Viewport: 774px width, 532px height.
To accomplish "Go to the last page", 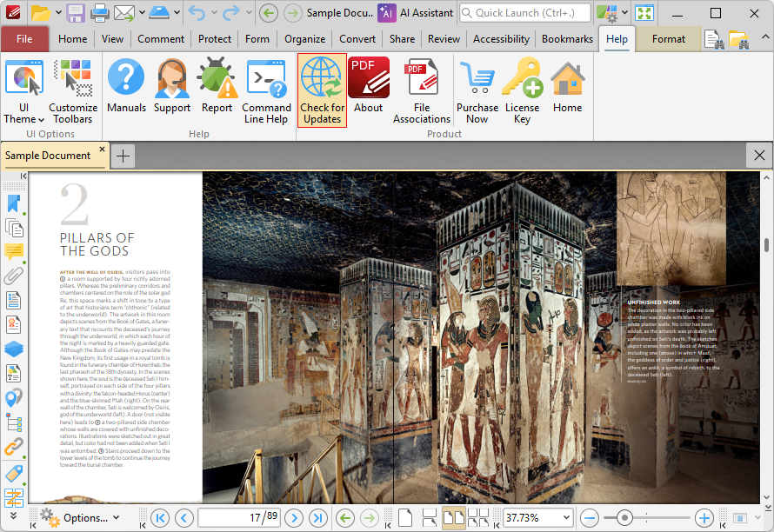I will [318, 518].
